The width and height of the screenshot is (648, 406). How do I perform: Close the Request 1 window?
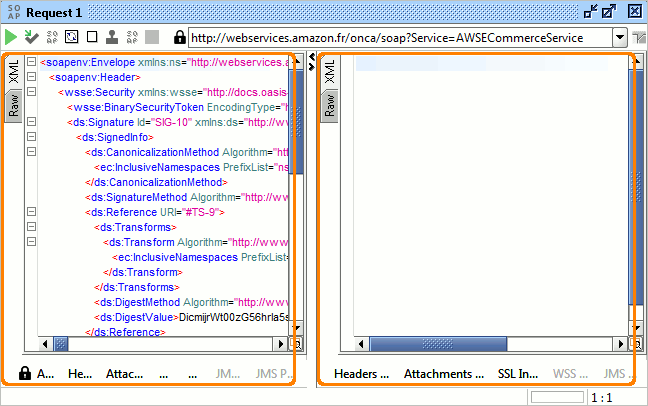click(635, 11)
